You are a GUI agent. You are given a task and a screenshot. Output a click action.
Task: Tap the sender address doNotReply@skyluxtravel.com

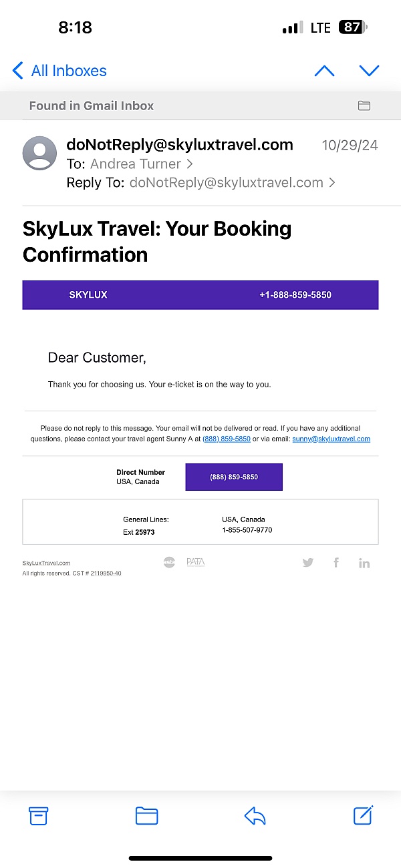tap(180, 145)
